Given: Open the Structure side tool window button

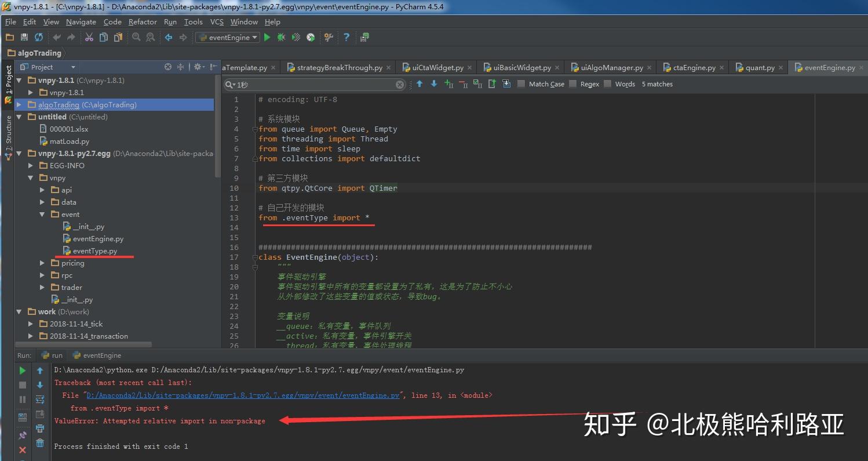Looking at the screenshot, I should coord(8,137).
